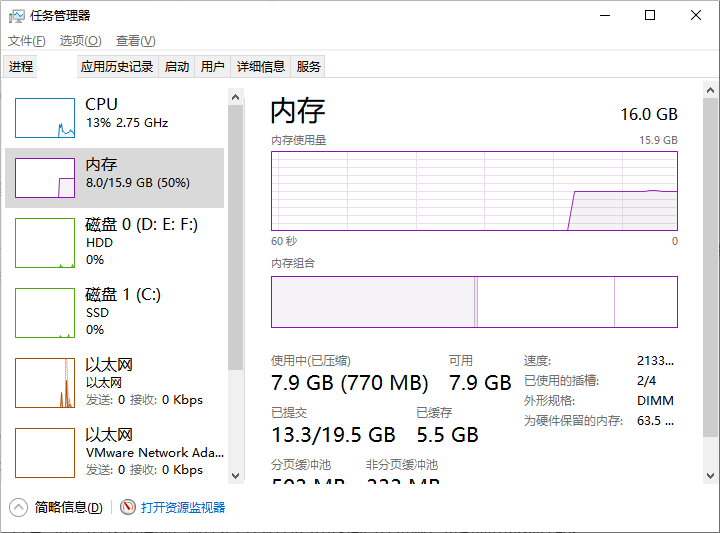
Task: Open the 选项(O) menu
Action: (80, 41)
